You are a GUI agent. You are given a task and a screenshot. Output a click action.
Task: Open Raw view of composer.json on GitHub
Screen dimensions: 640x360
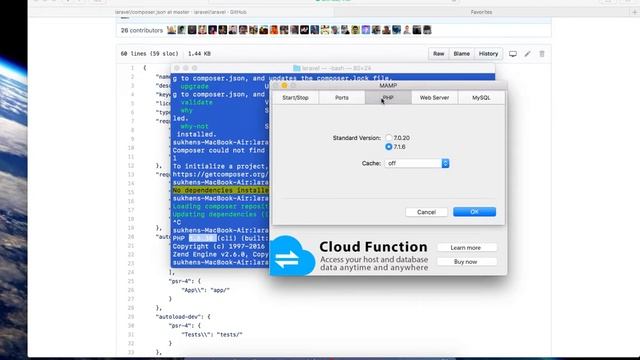439,53
